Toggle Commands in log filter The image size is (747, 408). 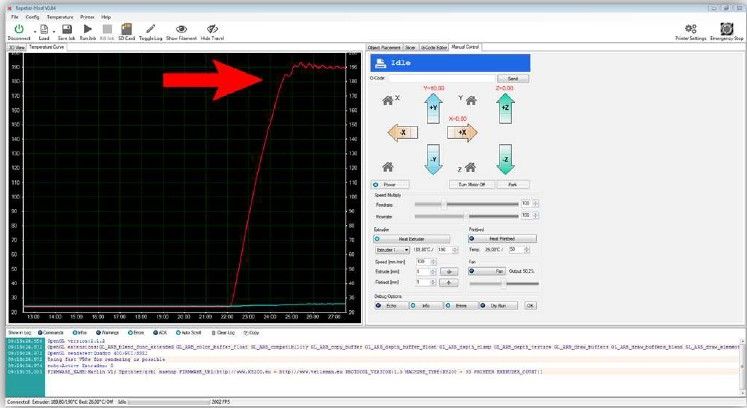coord(50,333)
